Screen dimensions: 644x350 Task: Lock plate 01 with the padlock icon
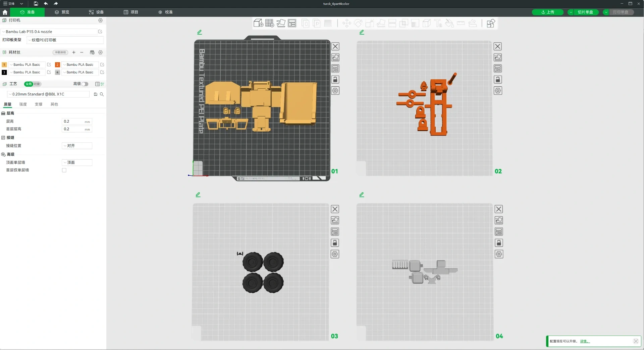pyautogui.click(x=335, y=80)
